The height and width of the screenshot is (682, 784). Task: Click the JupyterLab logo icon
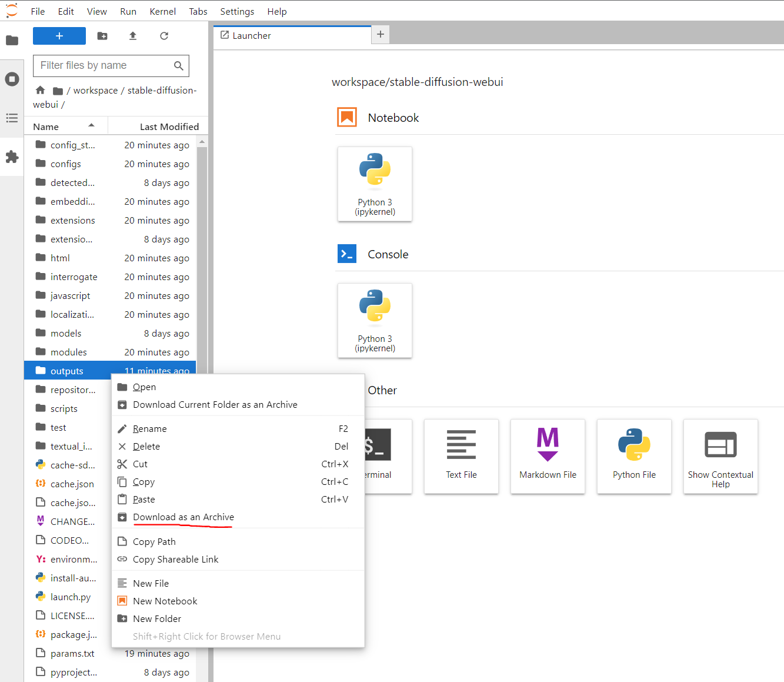(x=12, y=11)
